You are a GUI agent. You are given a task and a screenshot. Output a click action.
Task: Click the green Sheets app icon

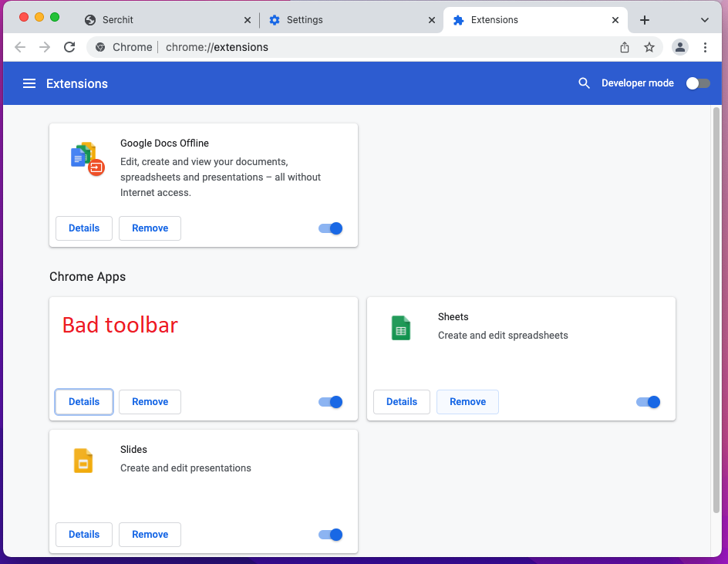pos(401,328)
